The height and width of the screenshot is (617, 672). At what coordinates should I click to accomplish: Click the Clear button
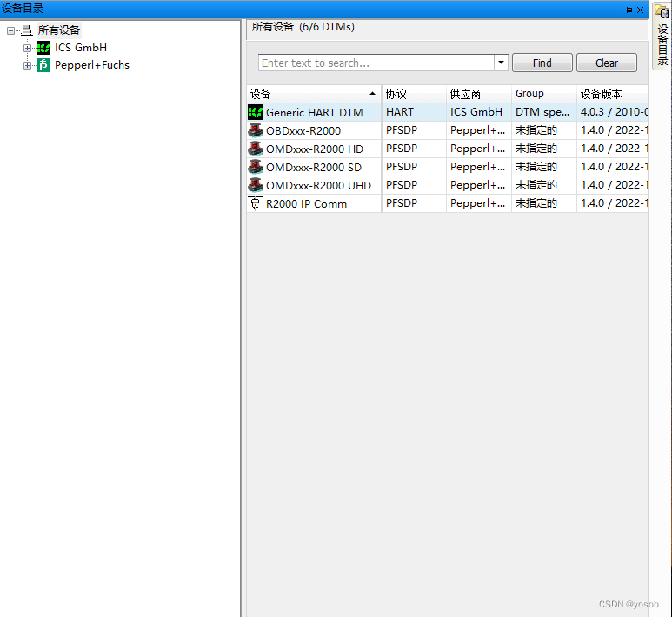click(x=607, y=63)
